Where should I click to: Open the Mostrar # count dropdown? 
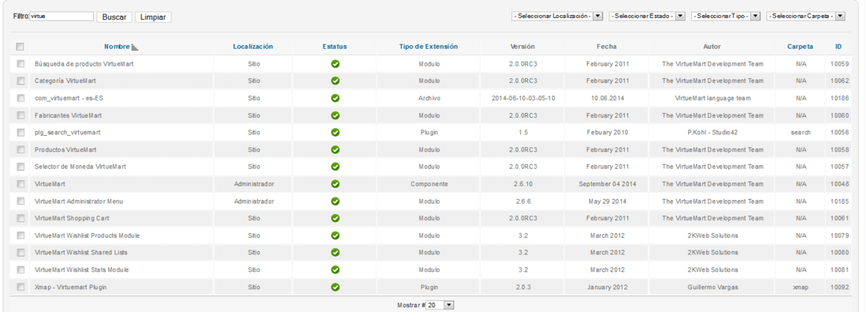pyautogui.click(x=440, y=306)
